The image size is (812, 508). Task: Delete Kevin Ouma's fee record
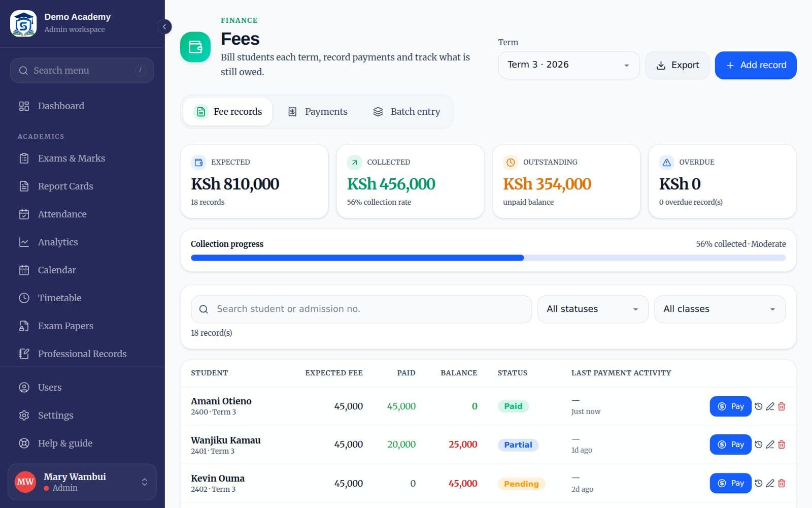[782, 483]
